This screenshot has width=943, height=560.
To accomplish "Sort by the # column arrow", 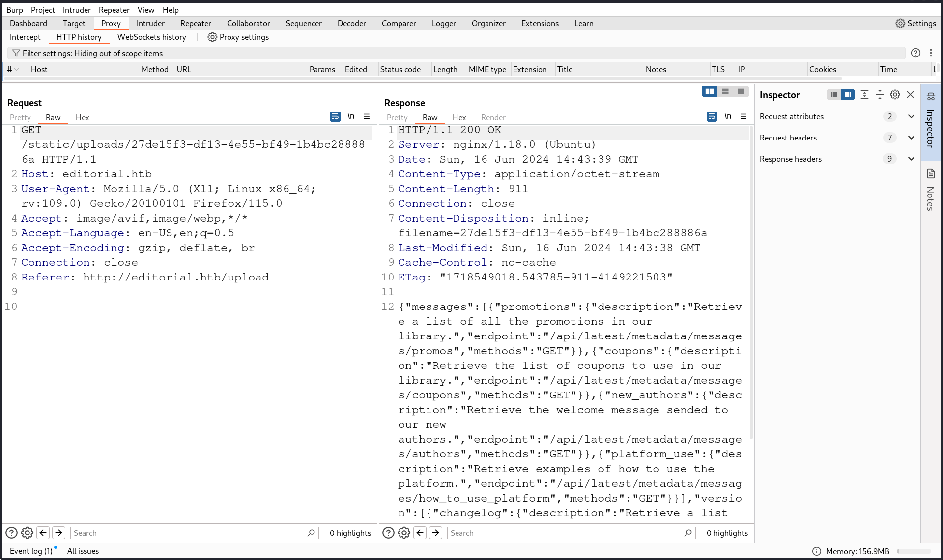I will pyautogui.click(x=17, y=70).
